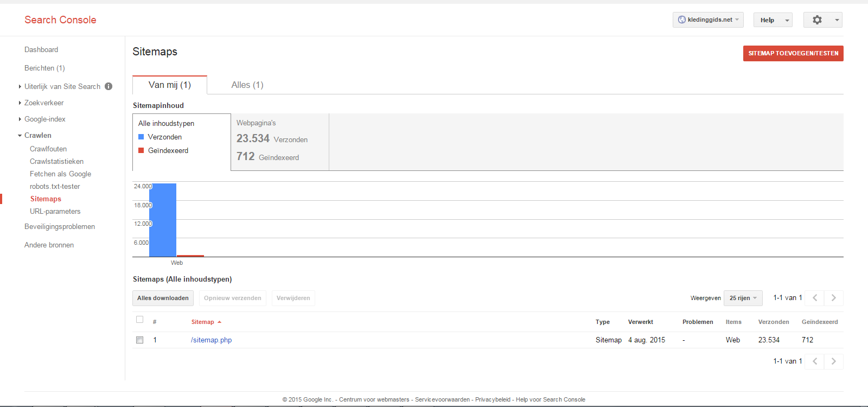868x407 pixels.
Task: Open robots.txt-tester in the sidebar
Action: tap(55, 186)
